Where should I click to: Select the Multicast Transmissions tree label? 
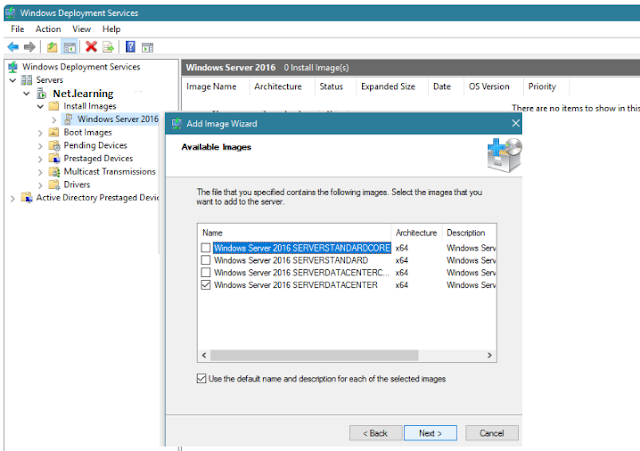109,171
